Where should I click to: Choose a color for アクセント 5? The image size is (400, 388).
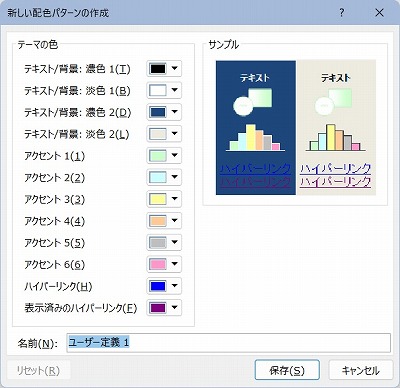(164, 242)
